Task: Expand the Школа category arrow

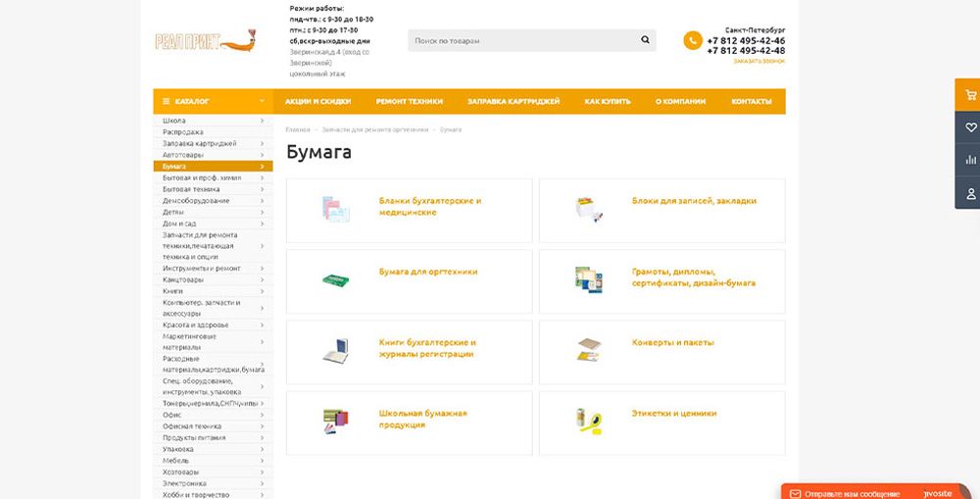Action: [262, 121]
